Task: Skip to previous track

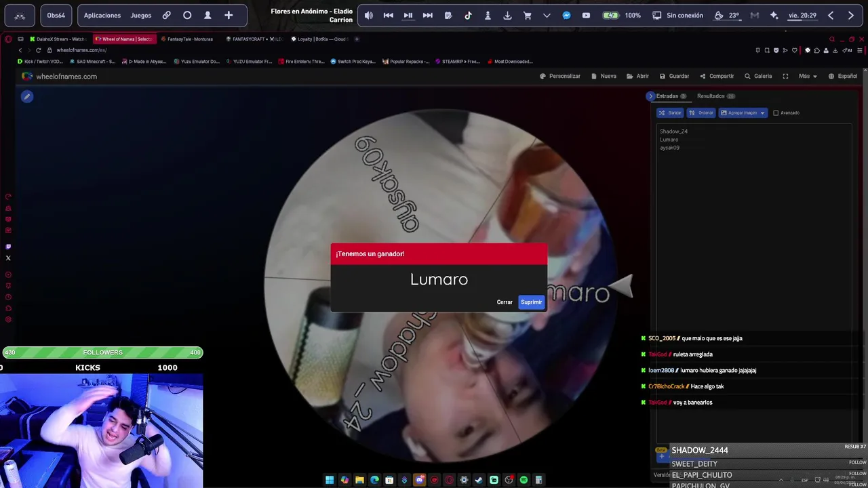Action: 388,16
